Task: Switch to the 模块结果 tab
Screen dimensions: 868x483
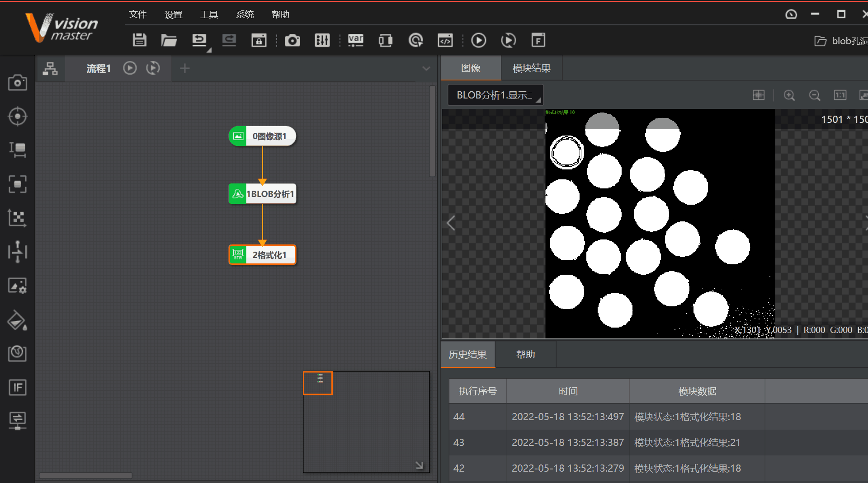Action: pyautogui.click(x=531, y=68)
